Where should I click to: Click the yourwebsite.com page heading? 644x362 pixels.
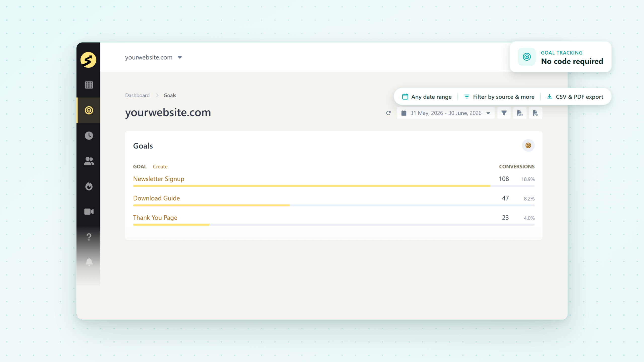(168, 112)
